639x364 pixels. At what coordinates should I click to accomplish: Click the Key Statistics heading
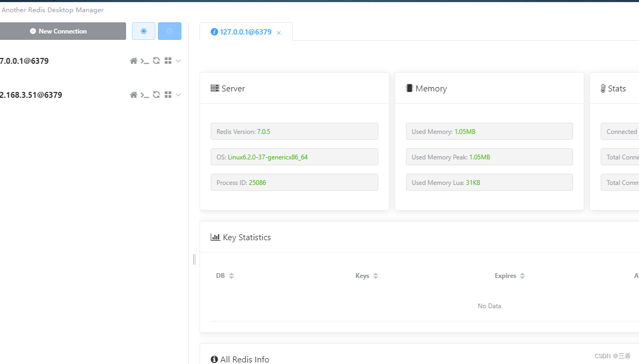(x=247, y=238)
